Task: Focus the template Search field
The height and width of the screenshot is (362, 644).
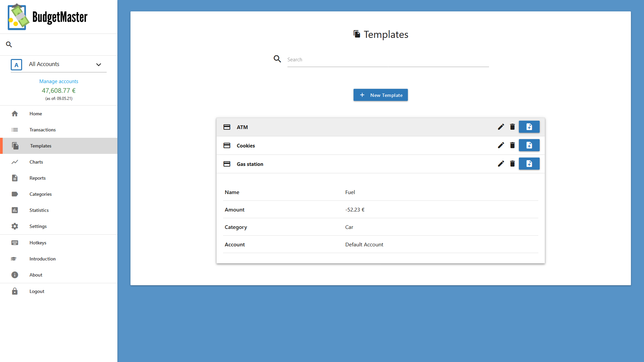Action: pos(388,60)
